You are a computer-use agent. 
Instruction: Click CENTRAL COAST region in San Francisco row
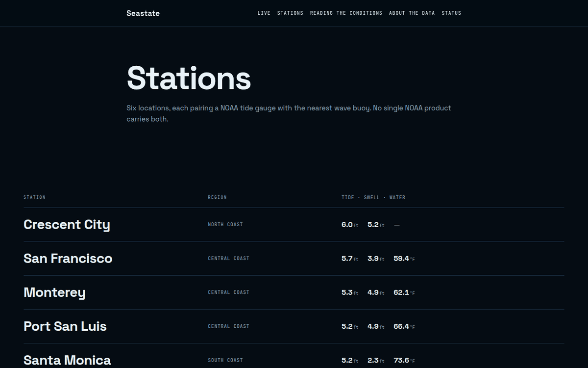coord(228,259)
